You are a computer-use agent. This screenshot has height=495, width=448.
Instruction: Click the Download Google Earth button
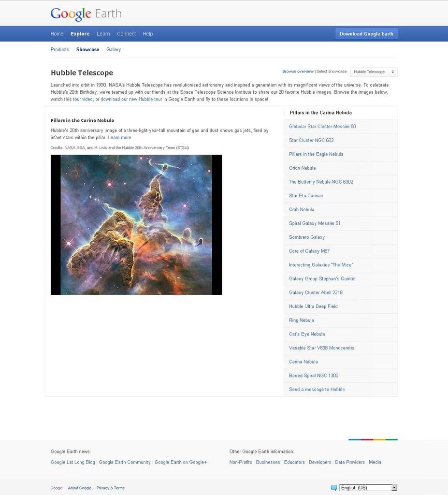[366, 34]
